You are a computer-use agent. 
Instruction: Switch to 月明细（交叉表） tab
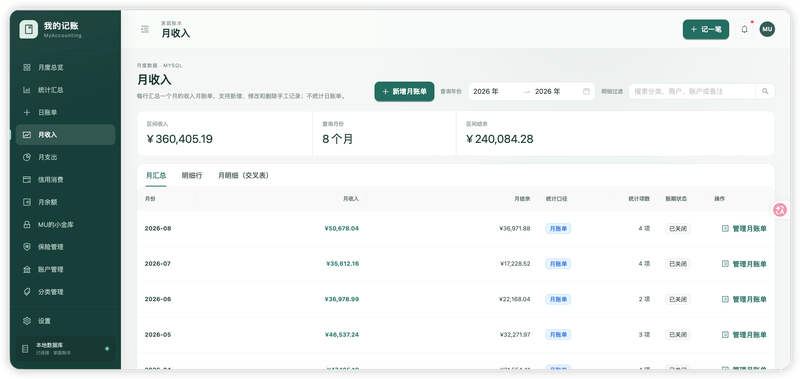[x=243, y=175]
